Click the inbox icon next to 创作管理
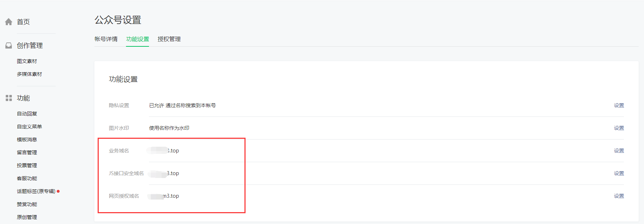 click(9, 46)
